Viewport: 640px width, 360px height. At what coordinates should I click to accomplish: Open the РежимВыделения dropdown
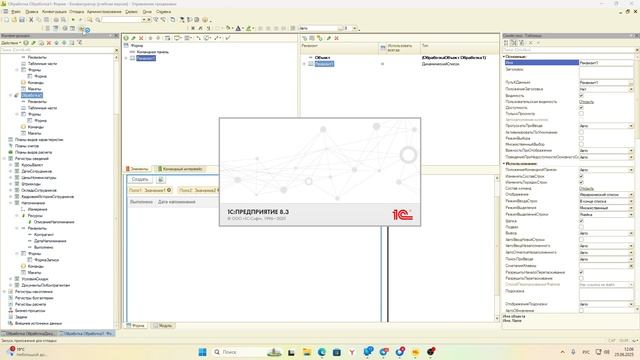pyautogui.click(x=631, y=208)
